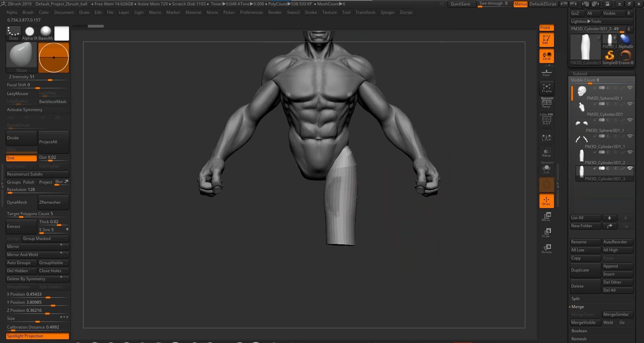Expand the Boolean section

579,331
